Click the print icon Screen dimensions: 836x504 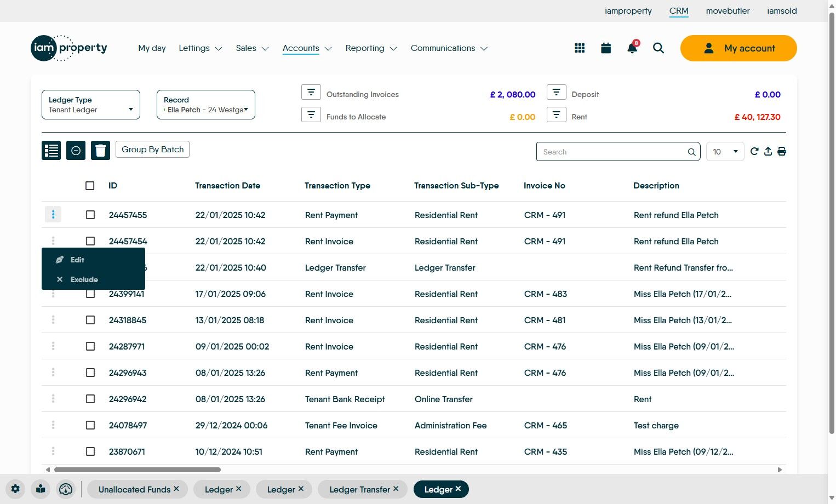[782, 152]
